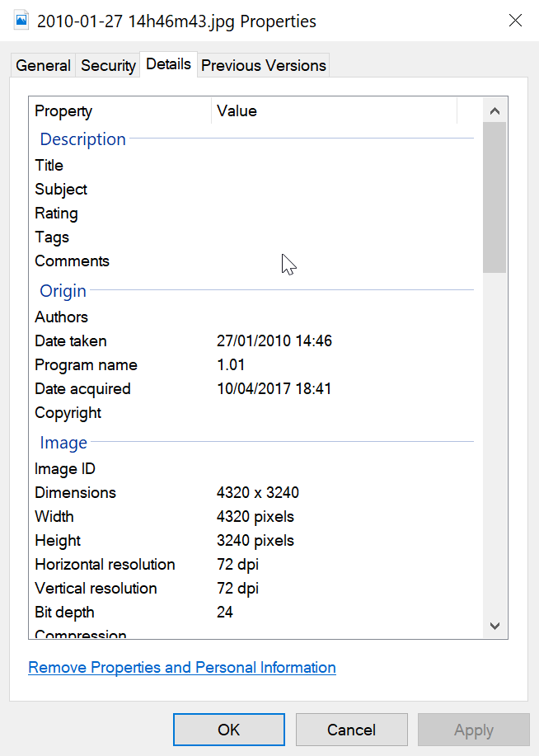This screenshot has height=756, width=539.
Task: Click the Apply button
Action: (x=473, y=730)
